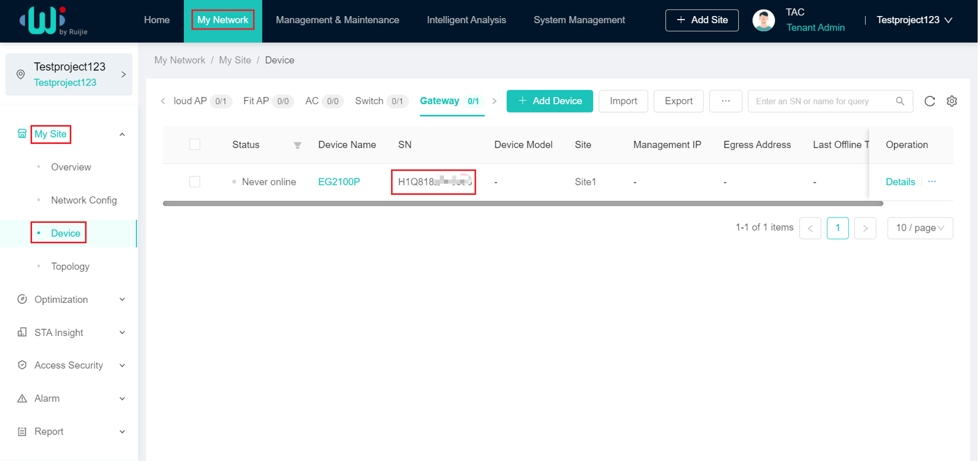Screen dimensions: 980x461
Task: Click the refresh icon beside search box
Action: (929, 101)
